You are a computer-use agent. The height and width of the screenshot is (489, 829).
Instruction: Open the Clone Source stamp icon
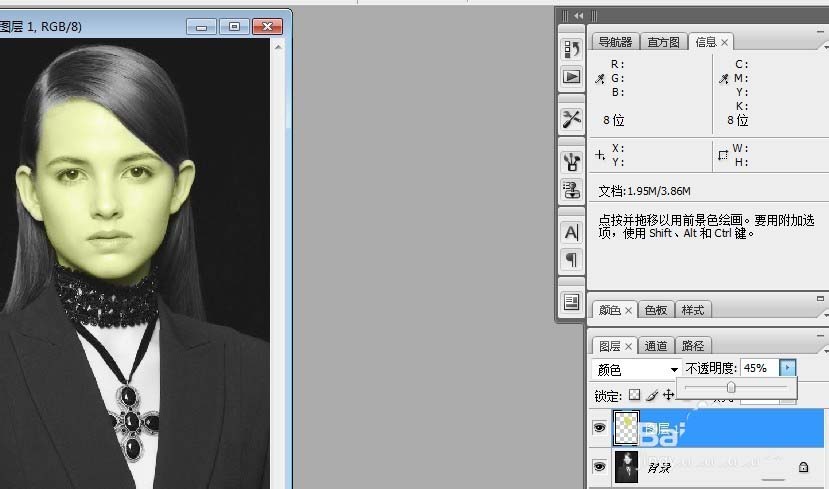click(x=572, y=189)
